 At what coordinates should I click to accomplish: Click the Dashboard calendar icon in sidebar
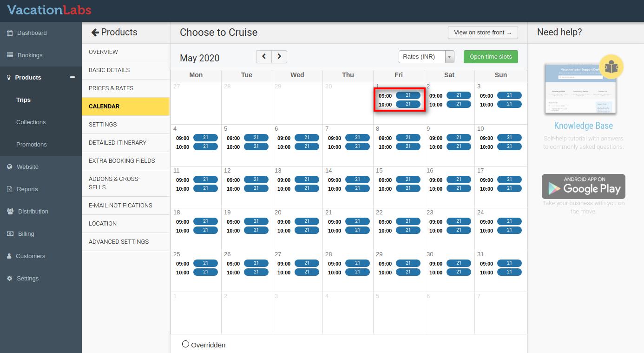click(10, 33)
